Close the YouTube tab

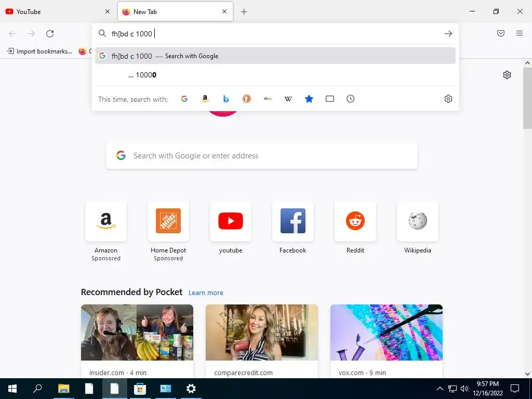[108, 11]
